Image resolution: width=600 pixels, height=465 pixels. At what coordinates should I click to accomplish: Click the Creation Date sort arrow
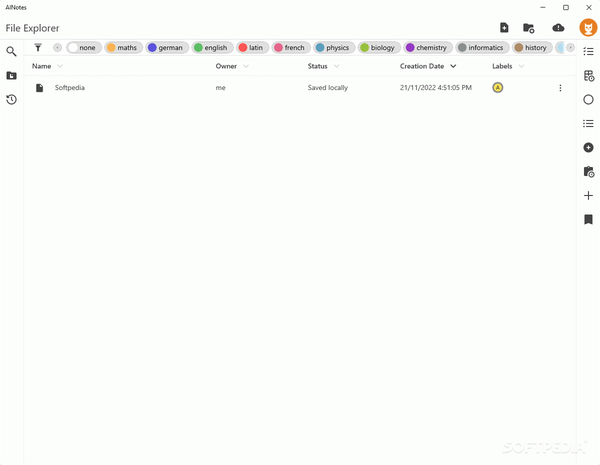(453, 66)
